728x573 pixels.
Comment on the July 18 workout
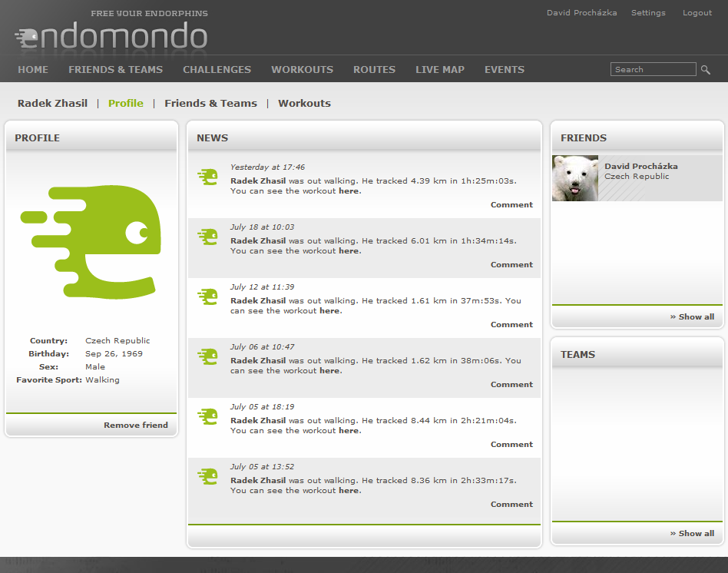pos(511,265)
